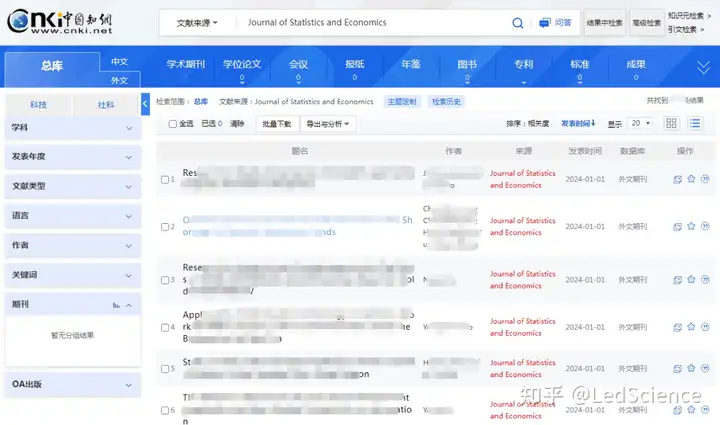This screenshot has width=720, height=425.
Task: Open the 文献来源 search field dropdown
Action: 197,23
